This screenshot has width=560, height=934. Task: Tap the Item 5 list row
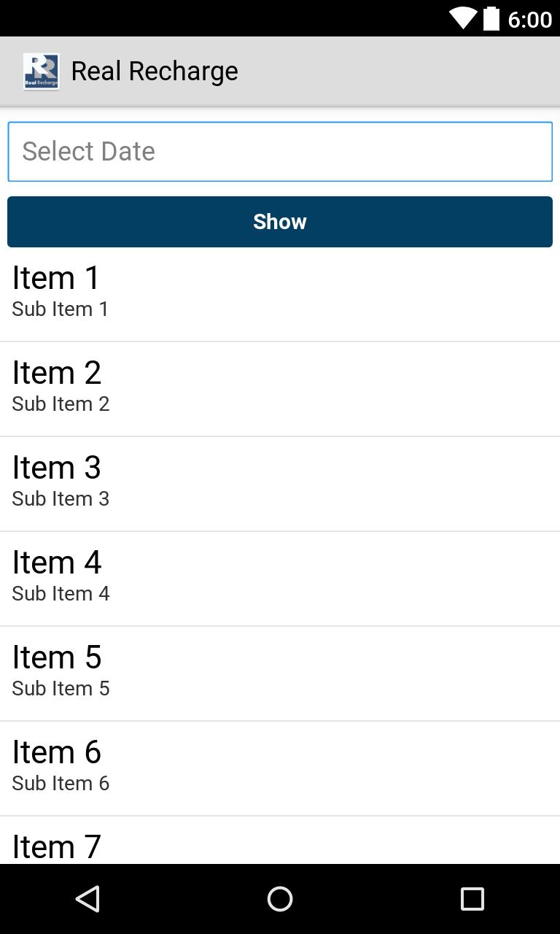280,674
